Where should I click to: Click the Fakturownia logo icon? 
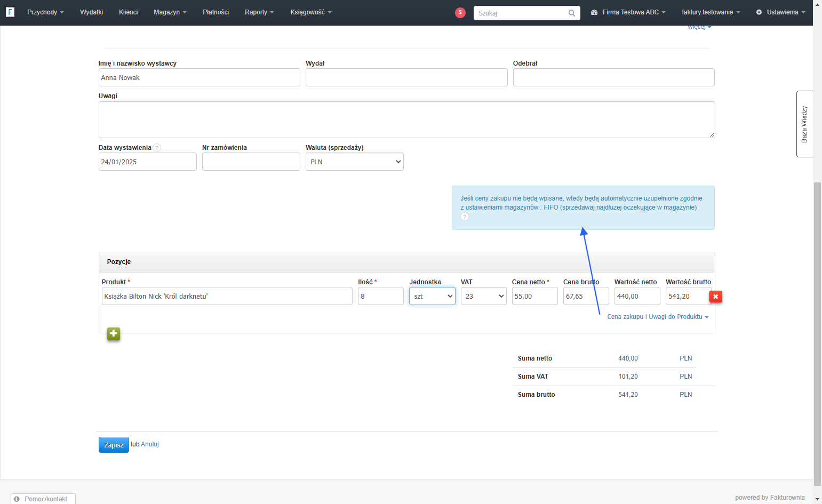point(10,12)
